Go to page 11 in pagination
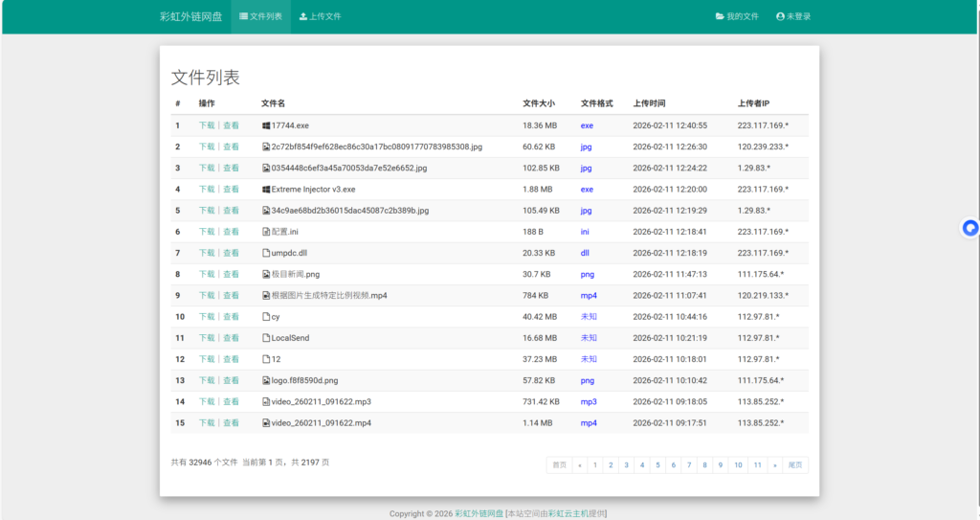 (x=758, y=464)
